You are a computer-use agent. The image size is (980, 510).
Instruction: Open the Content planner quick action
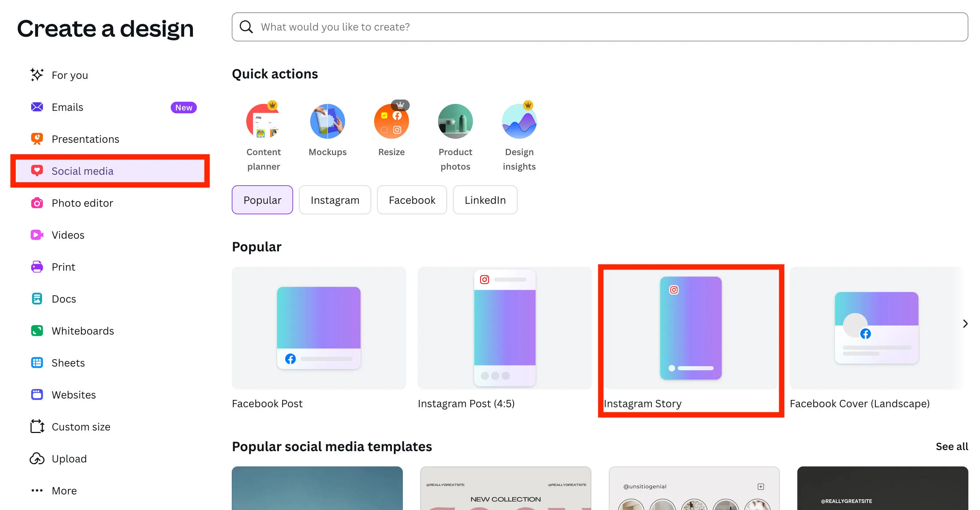263,122
